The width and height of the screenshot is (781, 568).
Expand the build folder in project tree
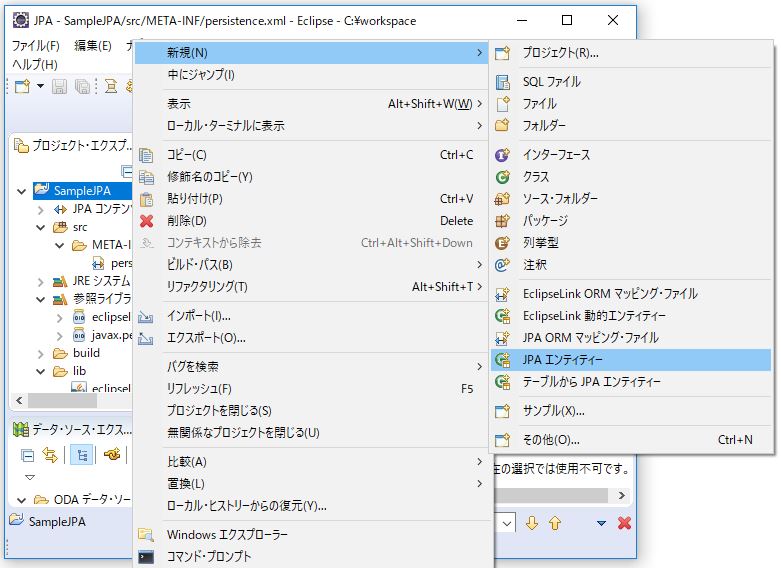point(41,354)
